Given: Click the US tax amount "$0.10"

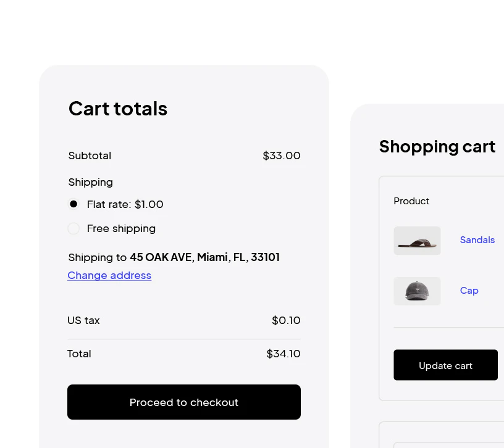Looking at the screenshot, I should coord(285,320).
